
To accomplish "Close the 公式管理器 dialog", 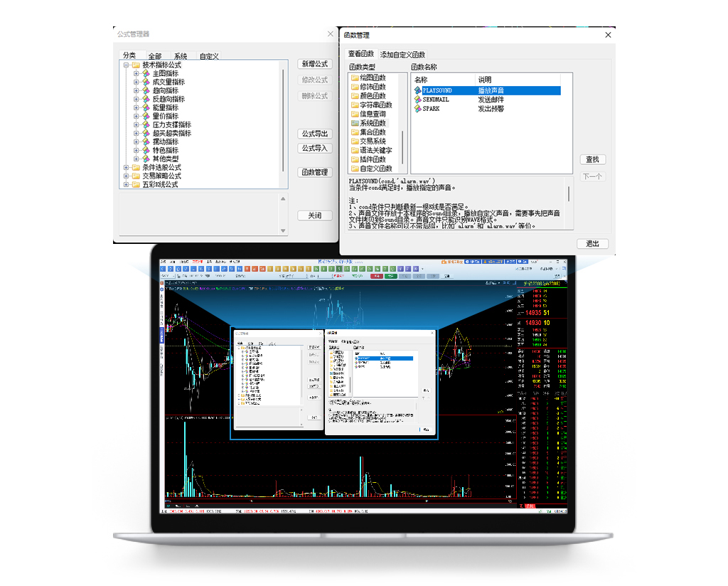I will tap(330, 34).
